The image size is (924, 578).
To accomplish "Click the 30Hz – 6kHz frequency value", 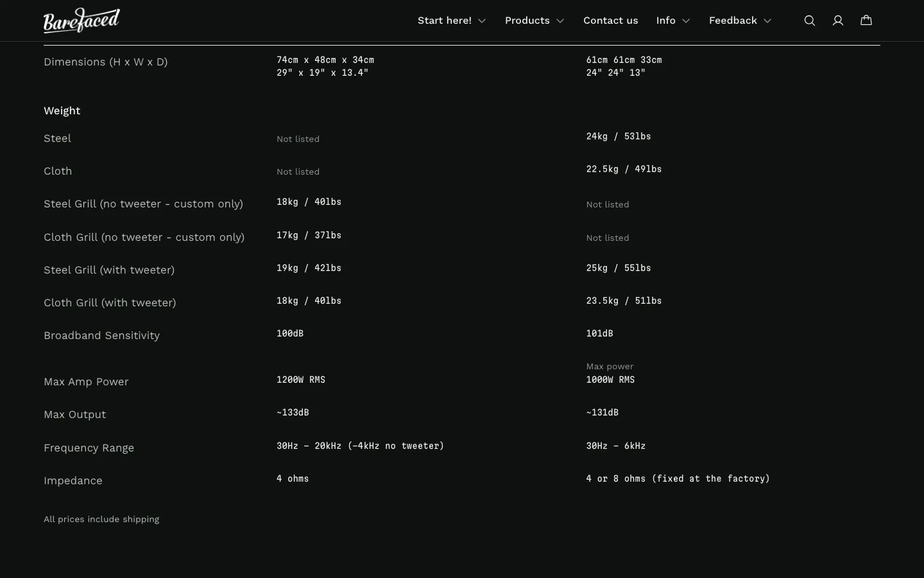I will (616, 446).
